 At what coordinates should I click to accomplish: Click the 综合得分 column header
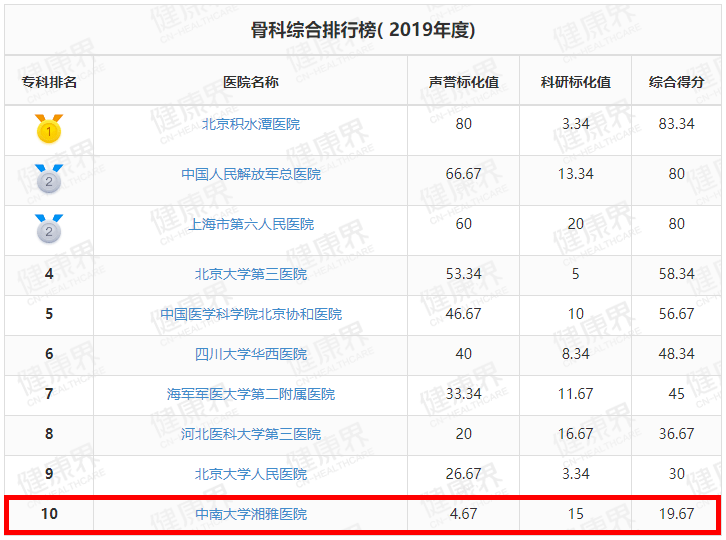tap(676, 82)
